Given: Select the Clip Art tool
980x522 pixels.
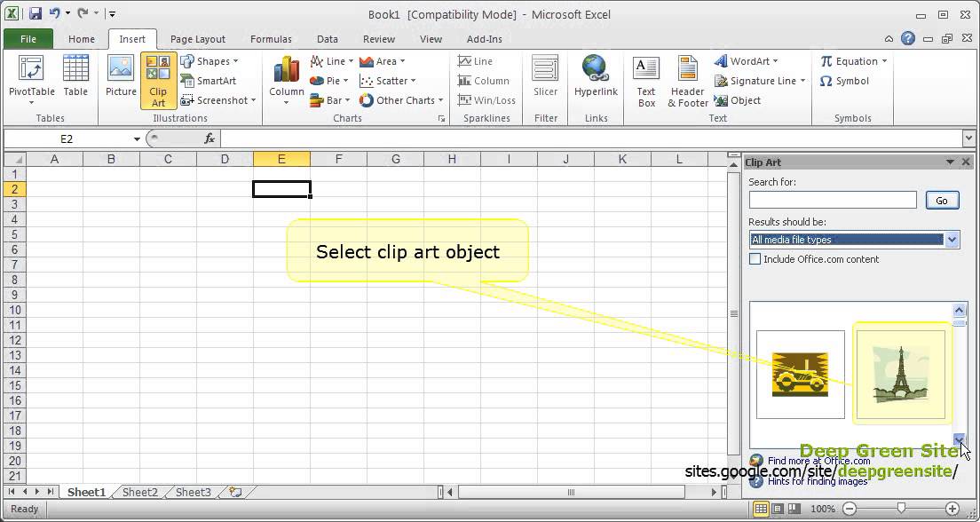Looking at the screenshot, I should [158, 78].
